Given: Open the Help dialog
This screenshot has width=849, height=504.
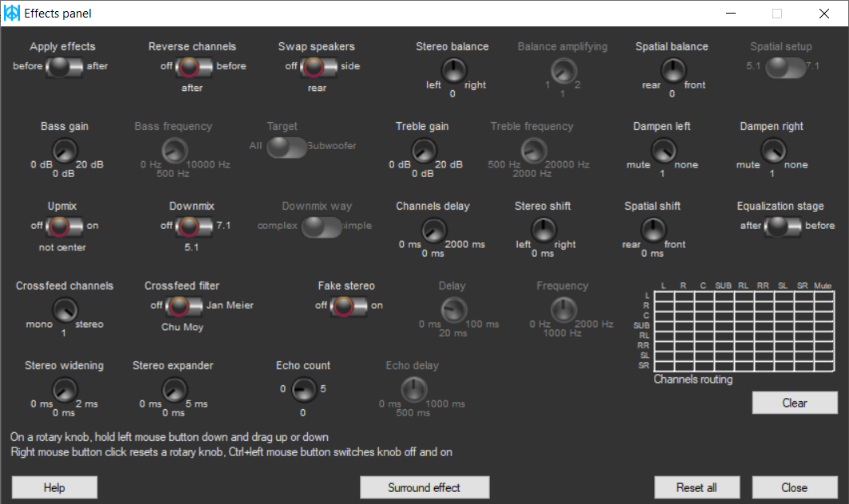Looking at the screenshot, I should (53, 486).
